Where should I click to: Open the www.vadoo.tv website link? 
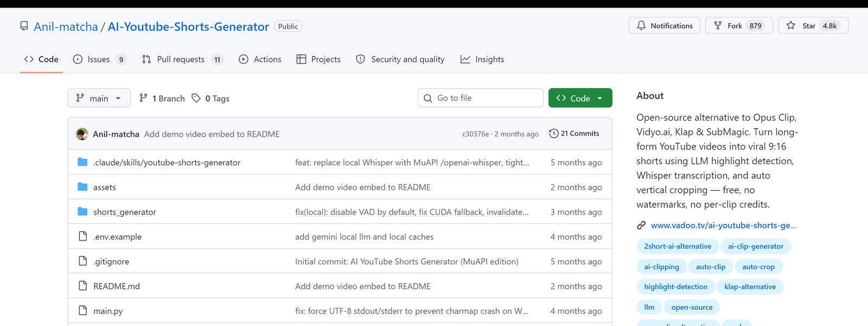[724, 225]
